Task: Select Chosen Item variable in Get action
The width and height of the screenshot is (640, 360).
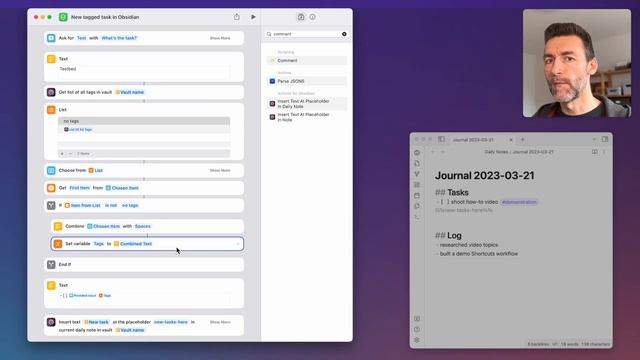Action: [122, 188]
